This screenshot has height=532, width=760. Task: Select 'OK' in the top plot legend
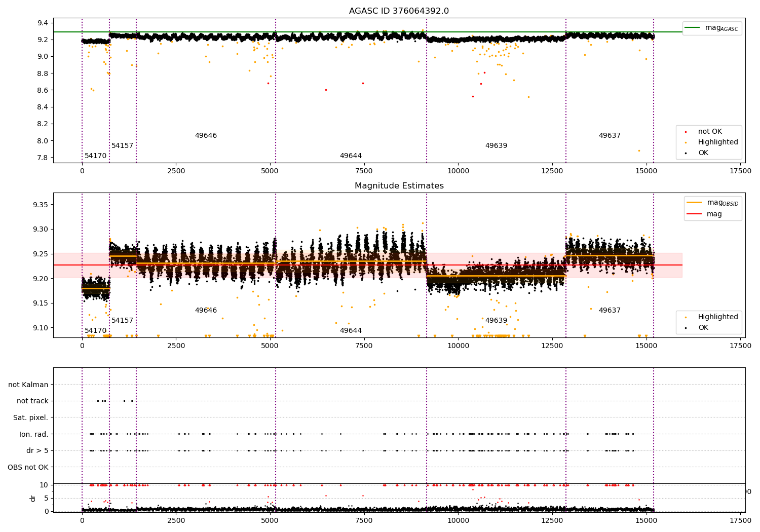(703, 153)
